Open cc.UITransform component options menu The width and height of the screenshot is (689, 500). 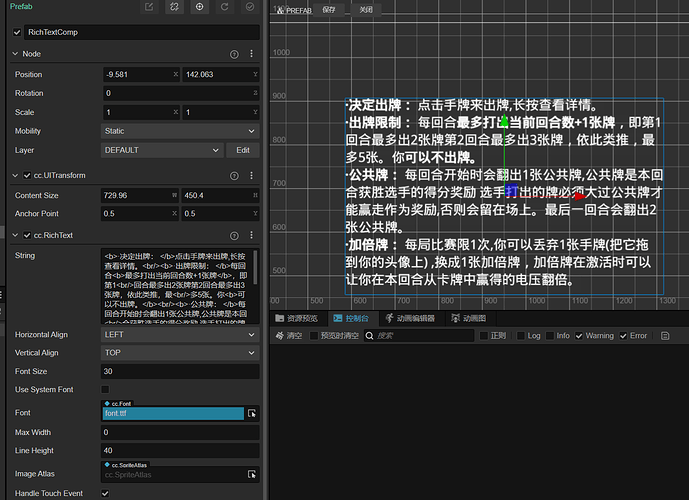(x=250, y=175)
